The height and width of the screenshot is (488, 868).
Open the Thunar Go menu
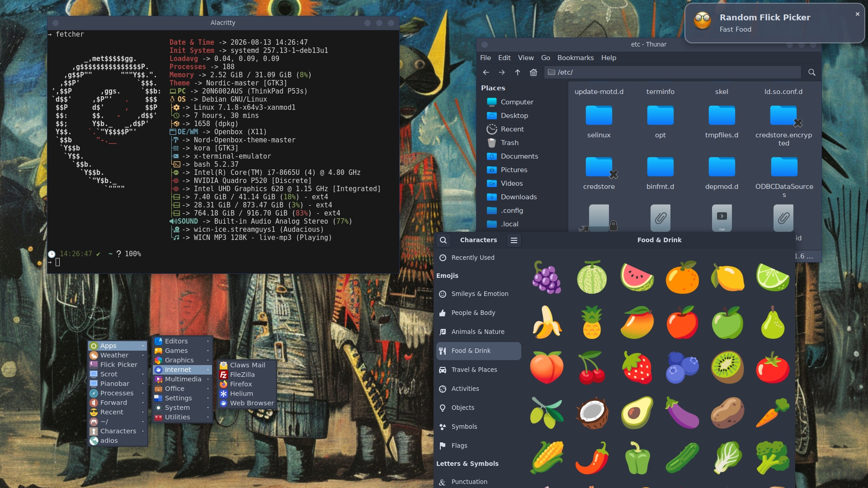(546, 58)
